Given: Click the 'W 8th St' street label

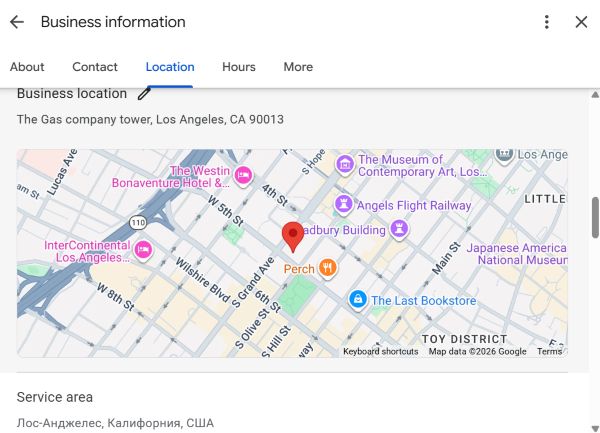Looking at the screenshot, I should coord(116,296).
